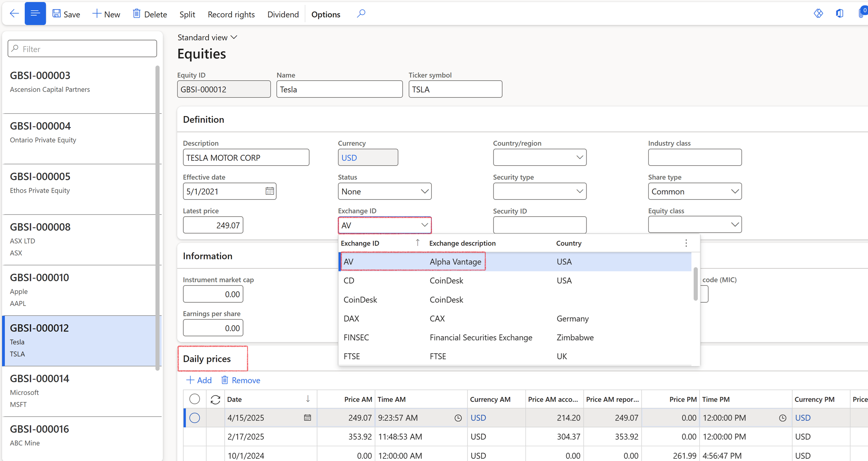Screen dimensions: 868x461
Task: Click the lookup list vertical scrollbar
Action: click(x=695, y=284)
